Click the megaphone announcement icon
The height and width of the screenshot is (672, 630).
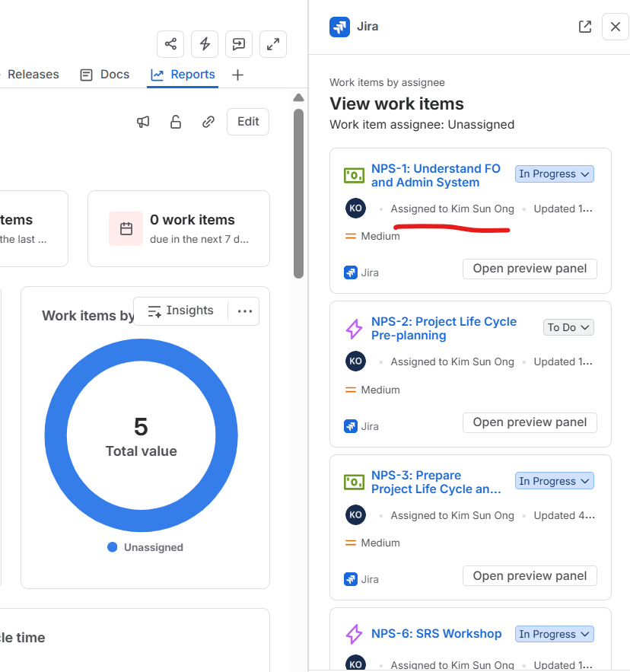[143, 122]
